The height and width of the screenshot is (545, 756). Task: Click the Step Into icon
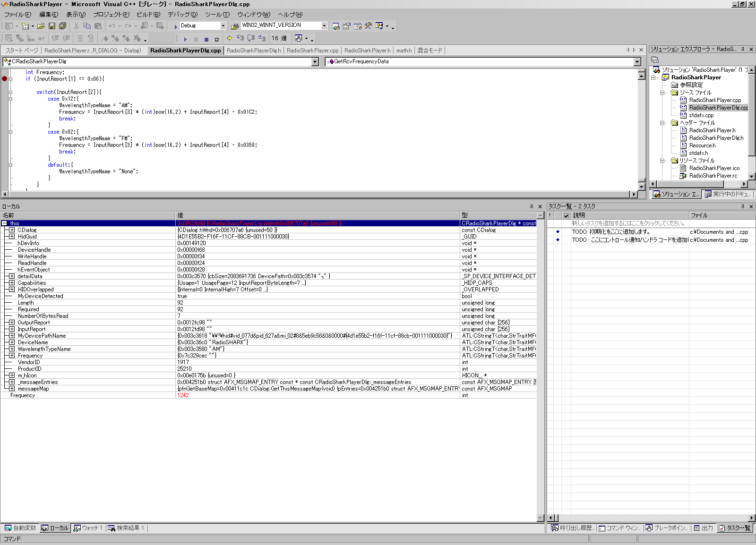240,38
